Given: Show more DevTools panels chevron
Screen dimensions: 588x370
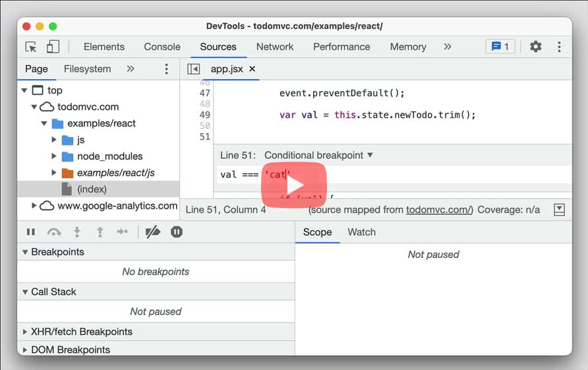Looking at the screenshot, I should pyautogui.click(x=448, y=47).
